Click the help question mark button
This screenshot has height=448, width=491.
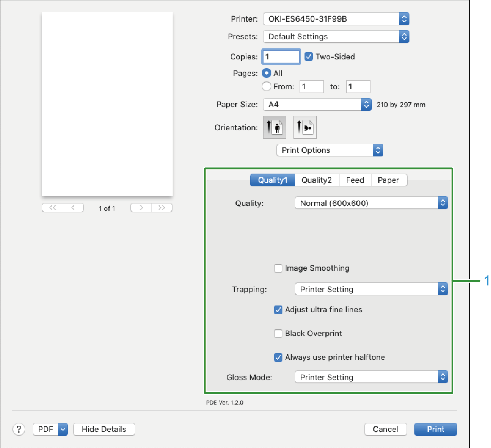click(x=19, y=429)
